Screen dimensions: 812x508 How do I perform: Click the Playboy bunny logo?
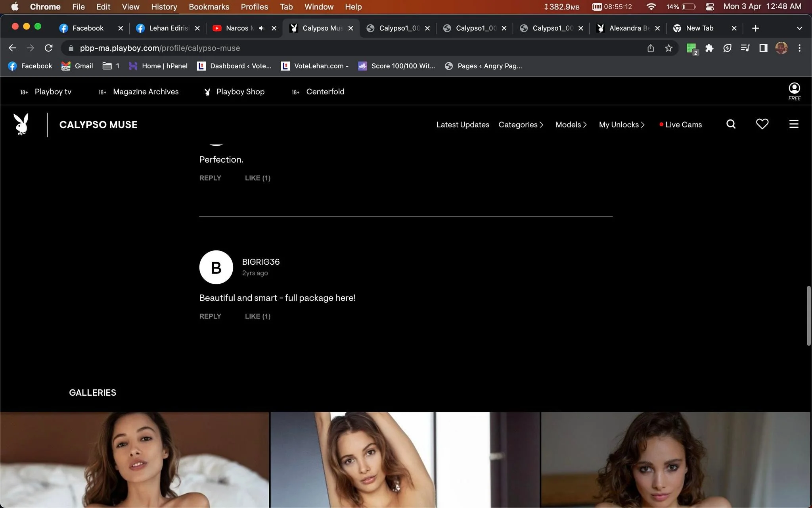click(x=21, y=124)
